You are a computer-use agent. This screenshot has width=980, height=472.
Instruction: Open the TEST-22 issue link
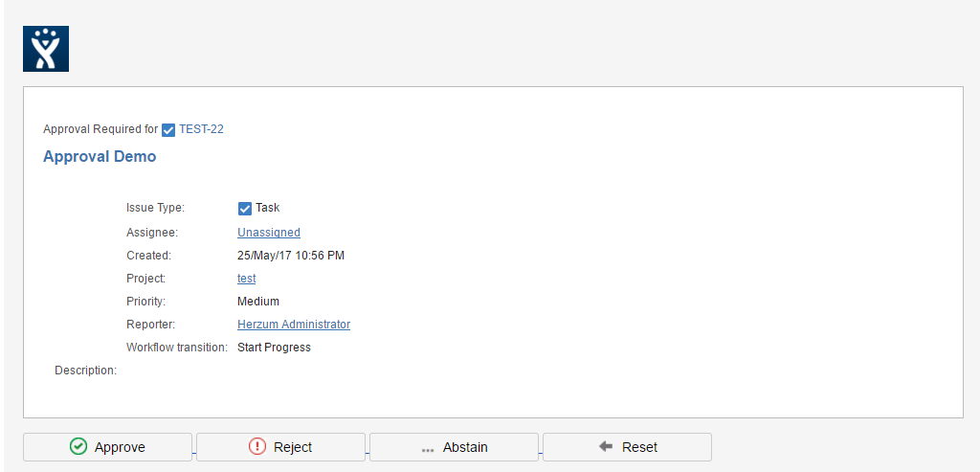coord(201,129)
